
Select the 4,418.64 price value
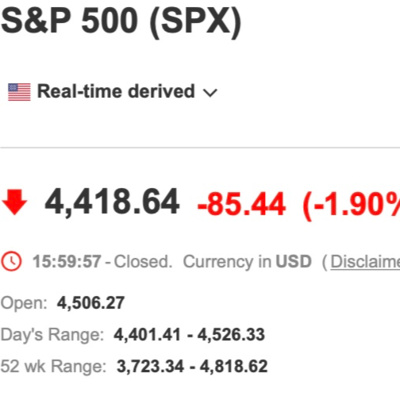click(x=112, y=202)
